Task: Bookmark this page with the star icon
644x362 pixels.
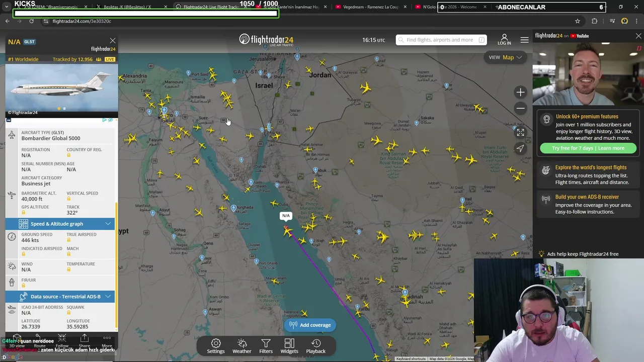Action: click(x=578, y=21)
